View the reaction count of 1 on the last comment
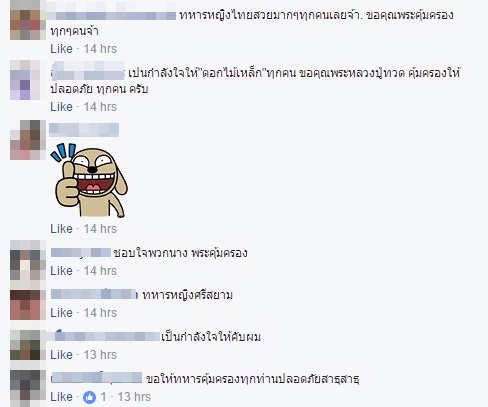488x407 pixels. [103, 397]
